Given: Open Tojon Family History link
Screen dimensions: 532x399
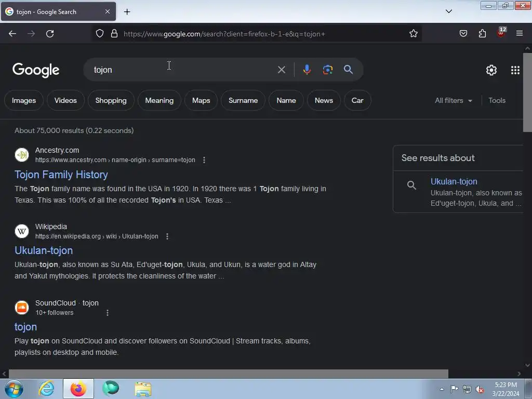Looking at the screenshot, I should coord(61,175).
